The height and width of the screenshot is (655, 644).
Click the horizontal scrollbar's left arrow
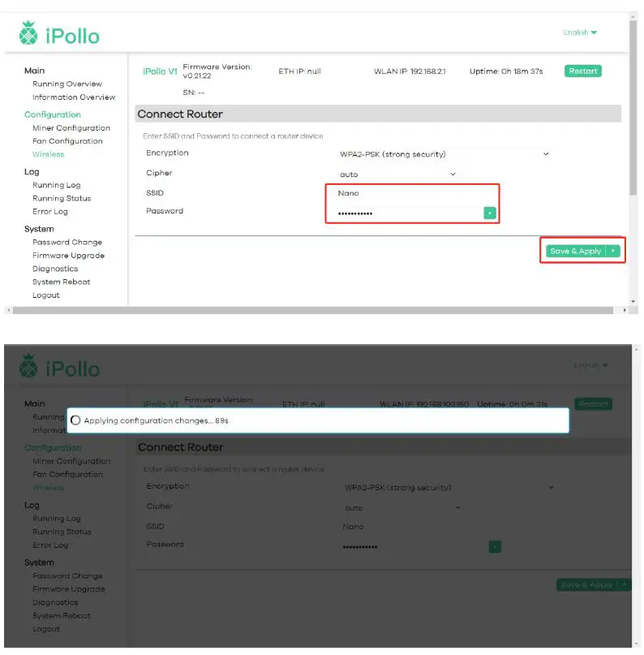(9, 310)
